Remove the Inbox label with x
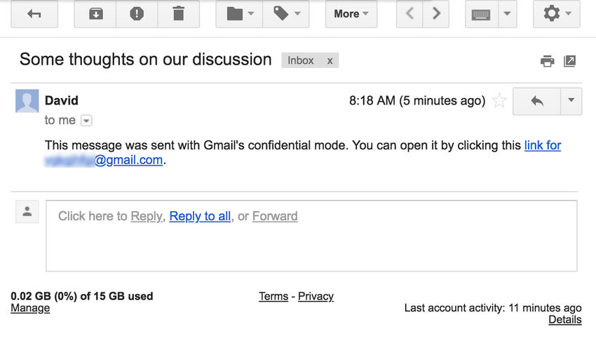596x364 pixels. tap(330, 60)
